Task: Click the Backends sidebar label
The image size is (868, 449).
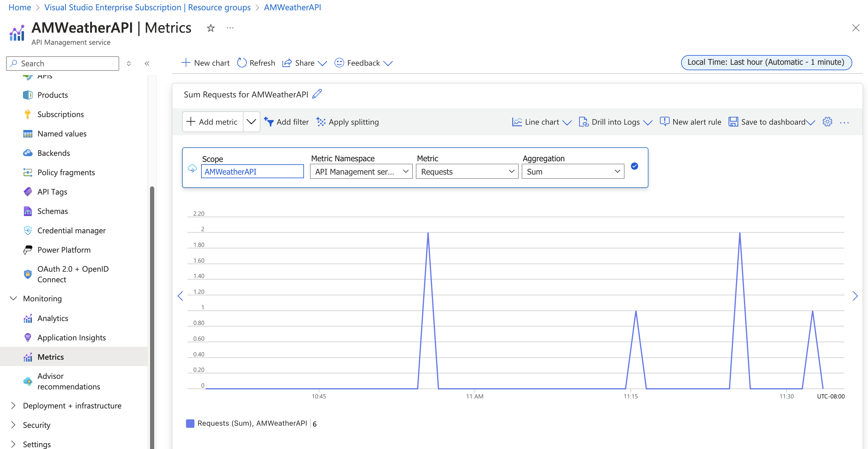Action: coord(54,153)
